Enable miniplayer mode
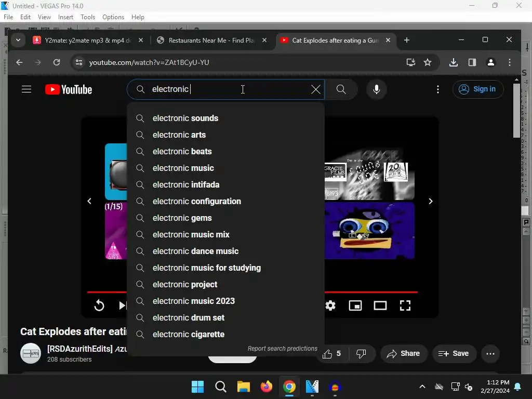The height and width of the screenshot is (399, 532). (x=355, y=305)
